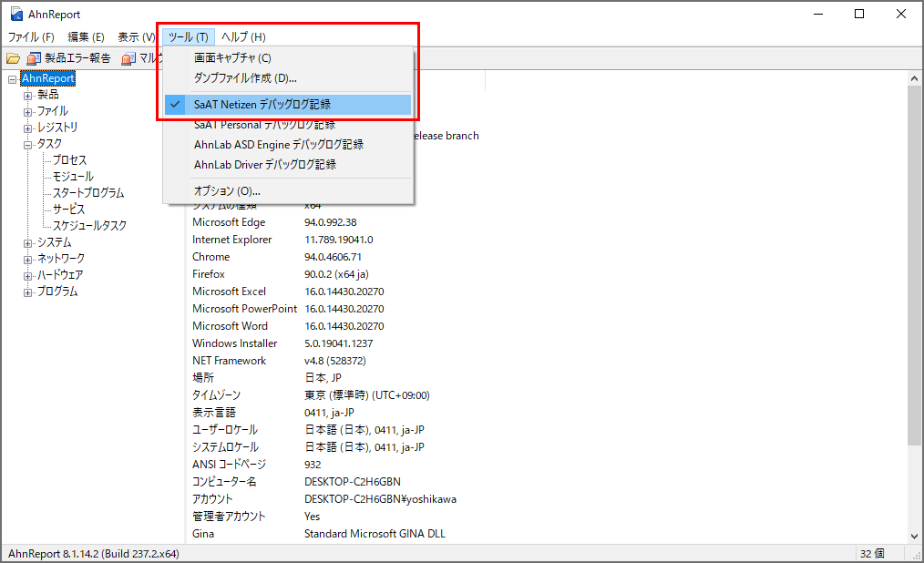
Task: Expand the システム tree node
Action: click(x=27, y=243)
